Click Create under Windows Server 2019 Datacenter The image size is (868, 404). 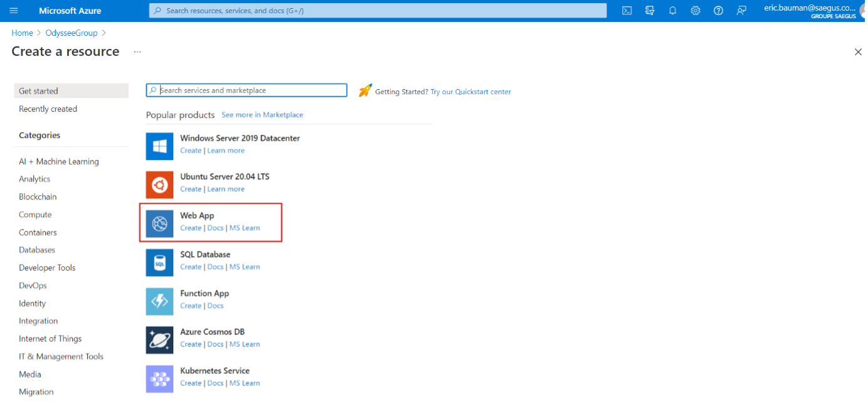tap(191, 151)
